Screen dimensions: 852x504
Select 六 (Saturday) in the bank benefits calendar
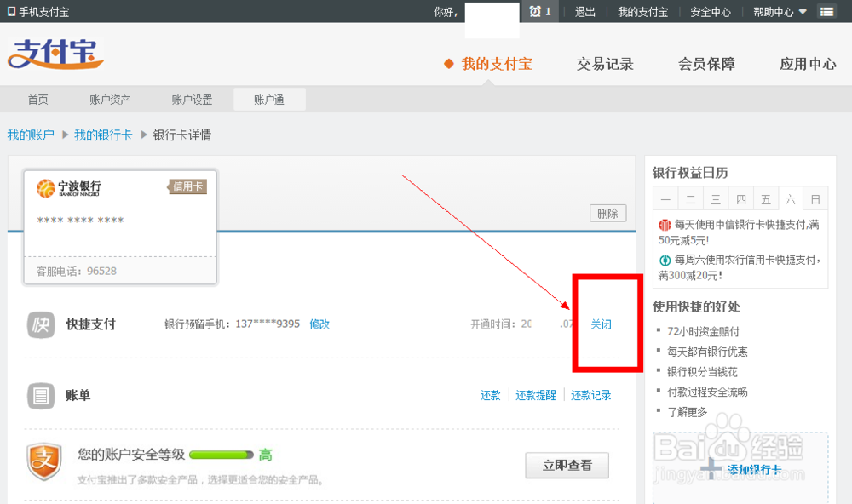coord(791,200)
